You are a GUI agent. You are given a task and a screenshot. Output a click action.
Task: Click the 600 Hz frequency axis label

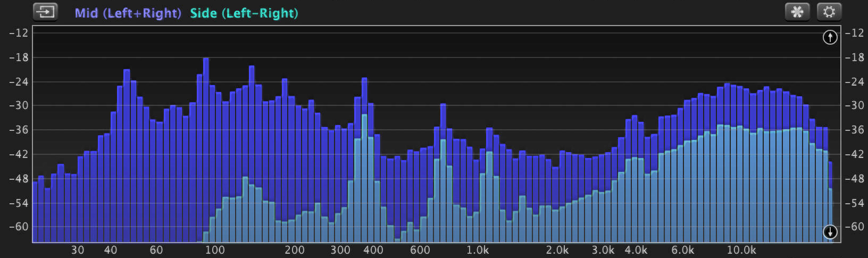coord(420,250)
